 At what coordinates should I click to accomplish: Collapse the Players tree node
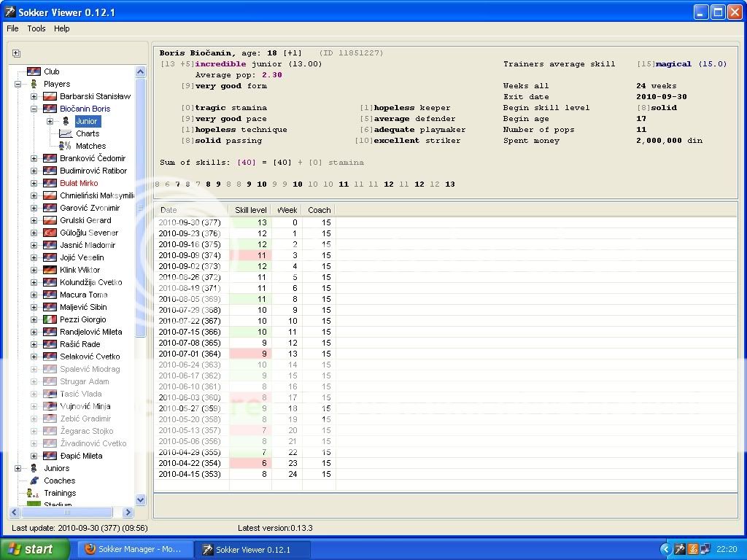[x=18, y=84]
